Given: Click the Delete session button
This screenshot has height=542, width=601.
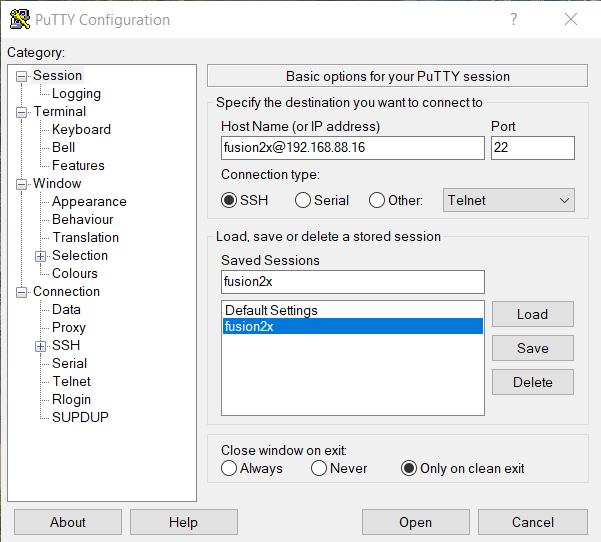Looking at the screenshot, I should (x=533, y=382).
